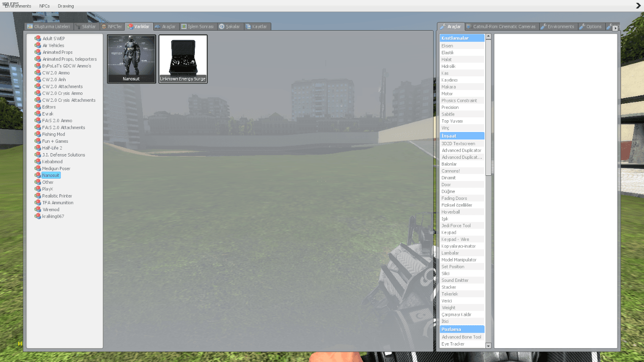Screen dimensions: 644x362
Task: Choose the Stacker tool from list
Action: [462, 287]
